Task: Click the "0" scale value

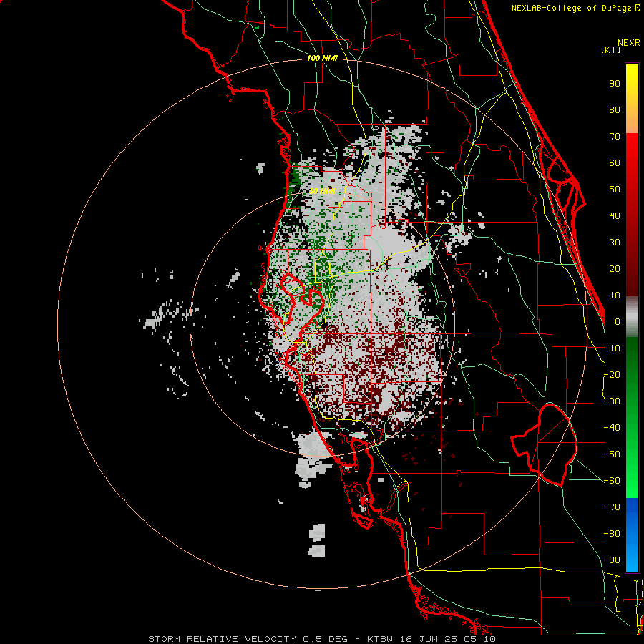Action: [x=618, y=322]
